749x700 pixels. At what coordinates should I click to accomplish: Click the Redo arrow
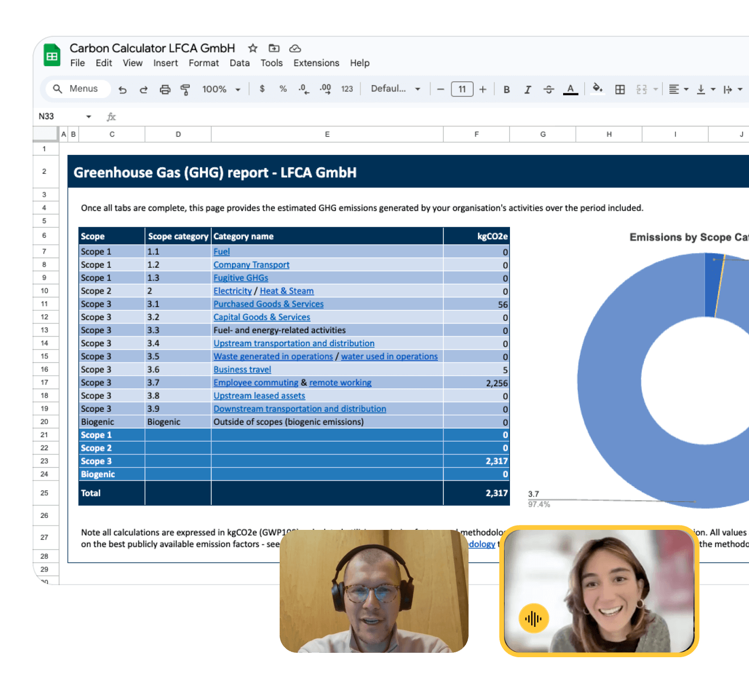click(144, 89)
